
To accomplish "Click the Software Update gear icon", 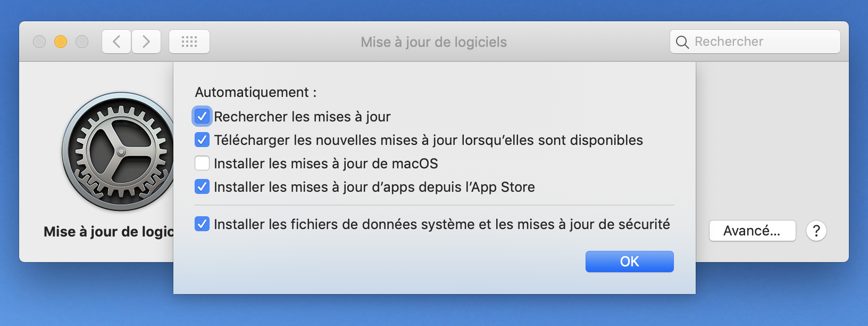I will (117, 152).
